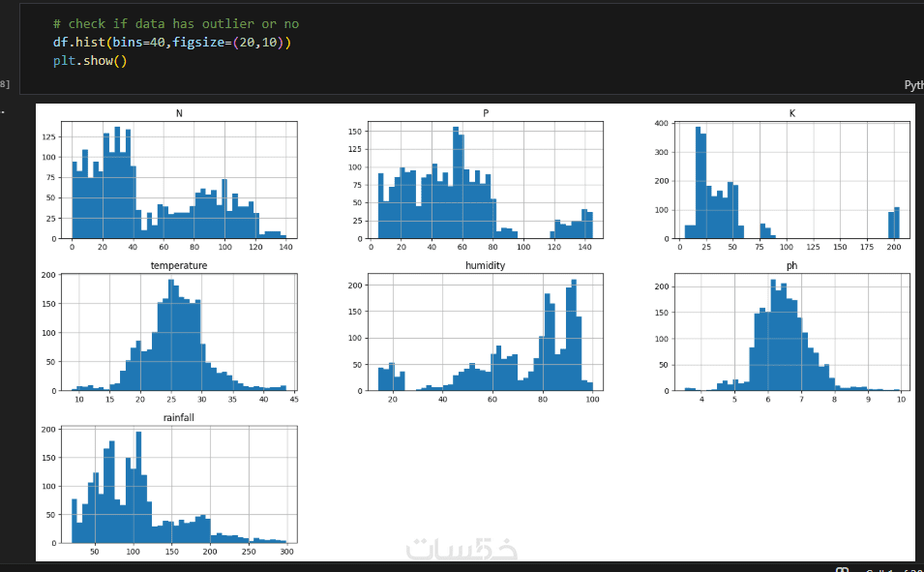Click the status bar icon beside the cell counter

point(843,570)
